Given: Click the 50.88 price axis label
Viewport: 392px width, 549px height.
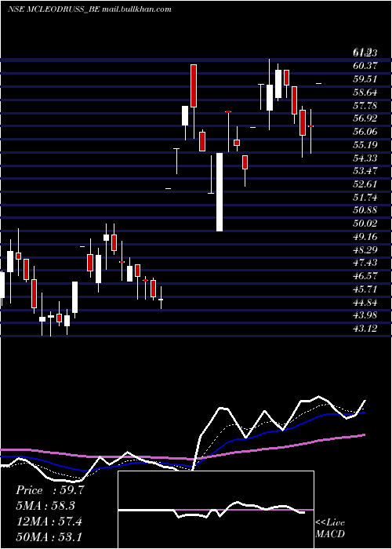Looking at the screenshot, I should [x=365, y=210].
